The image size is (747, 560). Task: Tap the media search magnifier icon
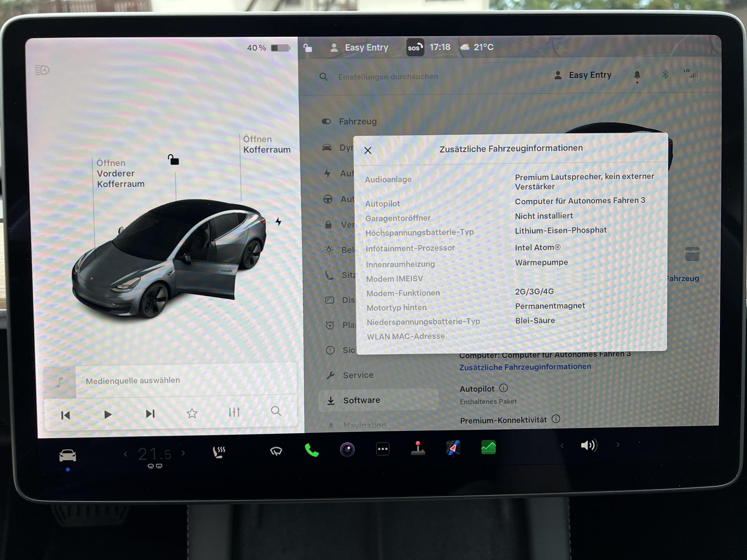pos(276,411)
